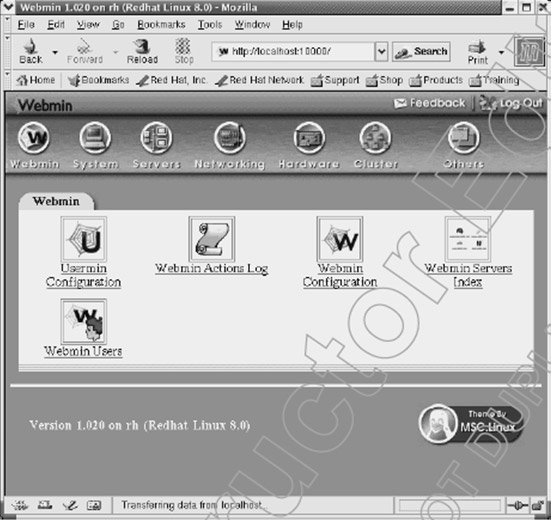Focus the localhost URL address field
Screen dimensions: 551x520
tap(293, 52)
